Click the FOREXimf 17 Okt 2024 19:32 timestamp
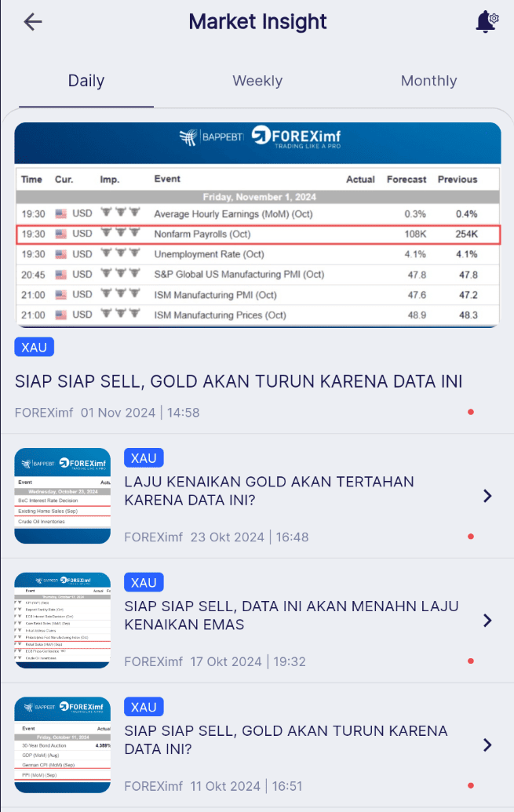This screenshot has height=812, width=514. point(215,662)
